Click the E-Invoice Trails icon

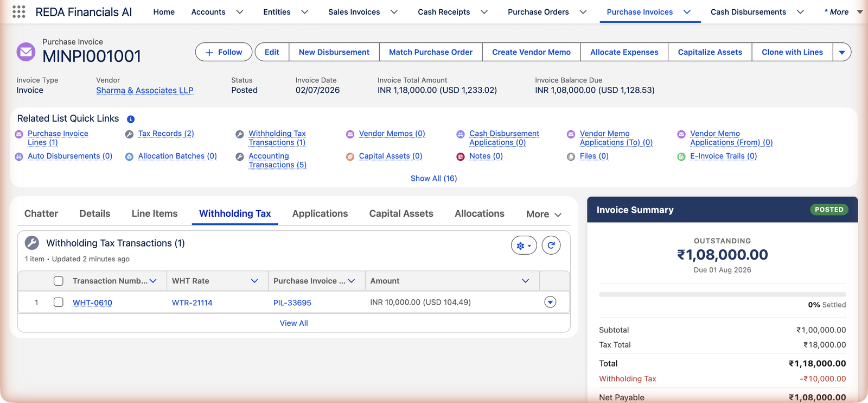681,156
